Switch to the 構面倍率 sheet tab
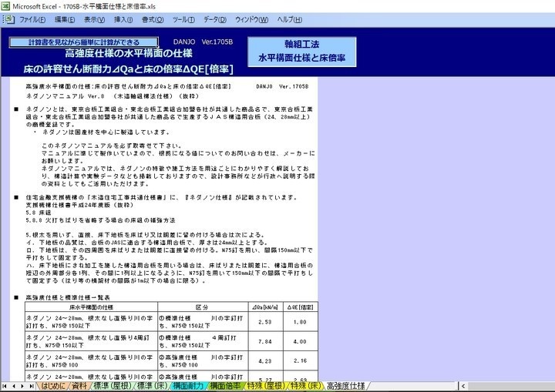The height and width of the screenshot is (392, 555). (225, 386)
